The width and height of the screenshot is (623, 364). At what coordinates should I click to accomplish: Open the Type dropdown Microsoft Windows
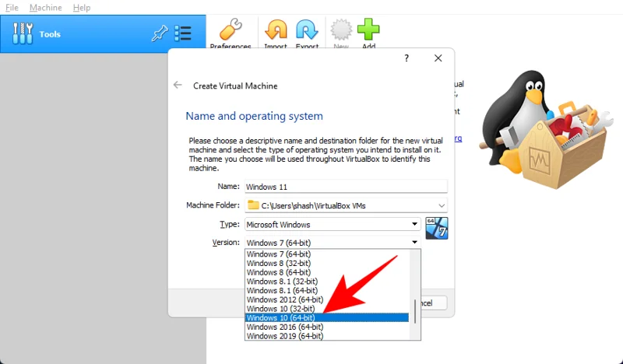tap(333, 224)
